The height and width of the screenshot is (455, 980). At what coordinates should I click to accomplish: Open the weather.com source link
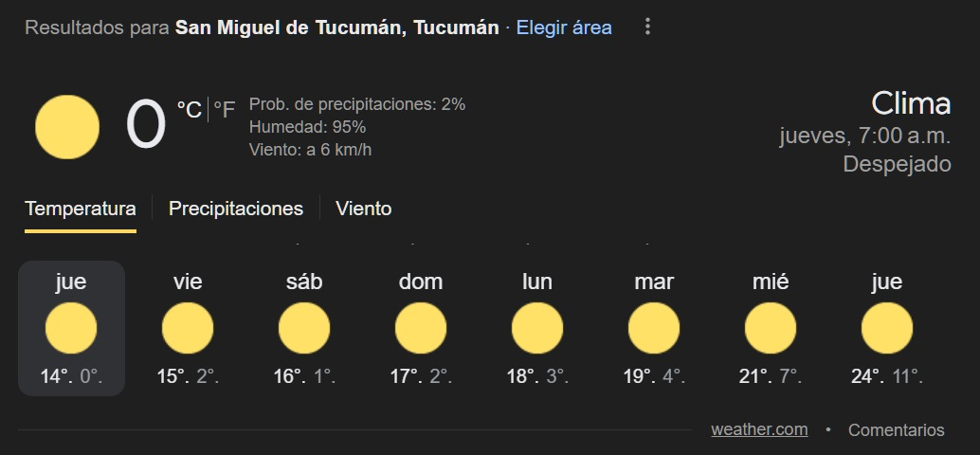coord(759,429)
